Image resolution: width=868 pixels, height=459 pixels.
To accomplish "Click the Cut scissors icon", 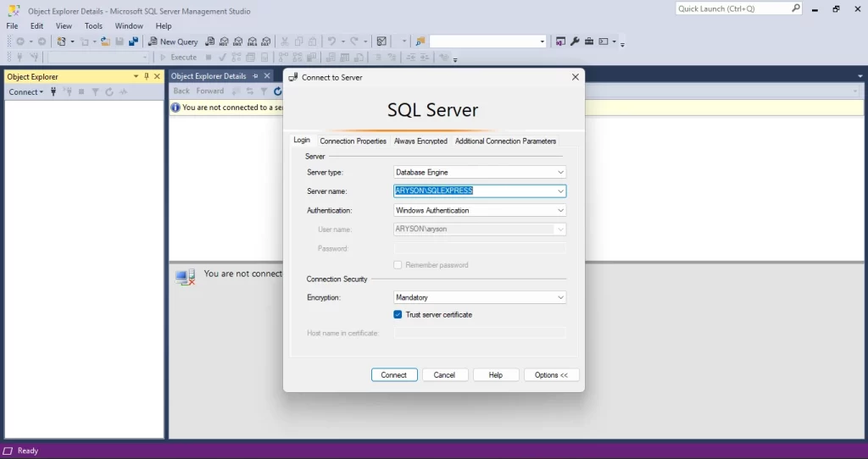I will [285, 41].
